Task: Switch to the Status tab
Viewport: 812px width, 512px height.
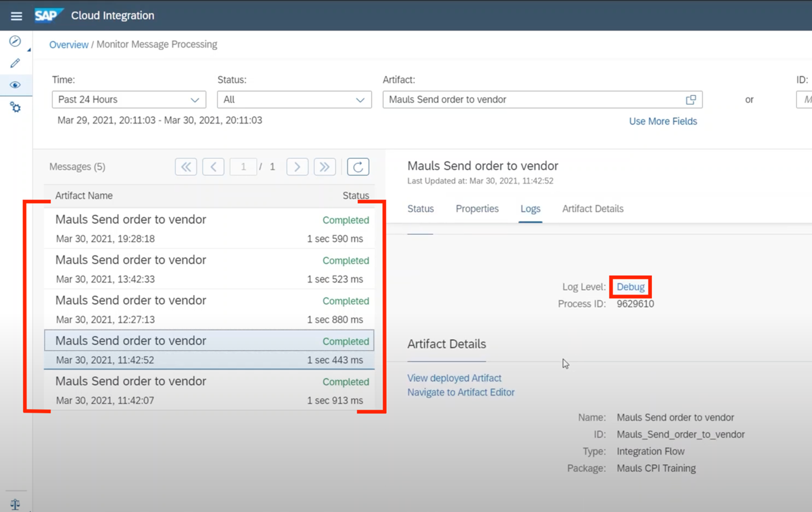Action: (420, 209)
